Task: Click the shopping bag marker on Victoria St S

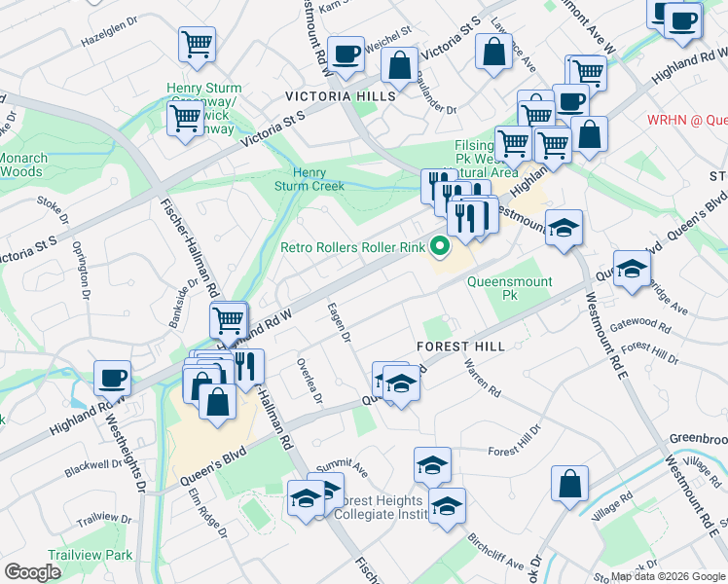Action: pos(399,65)
